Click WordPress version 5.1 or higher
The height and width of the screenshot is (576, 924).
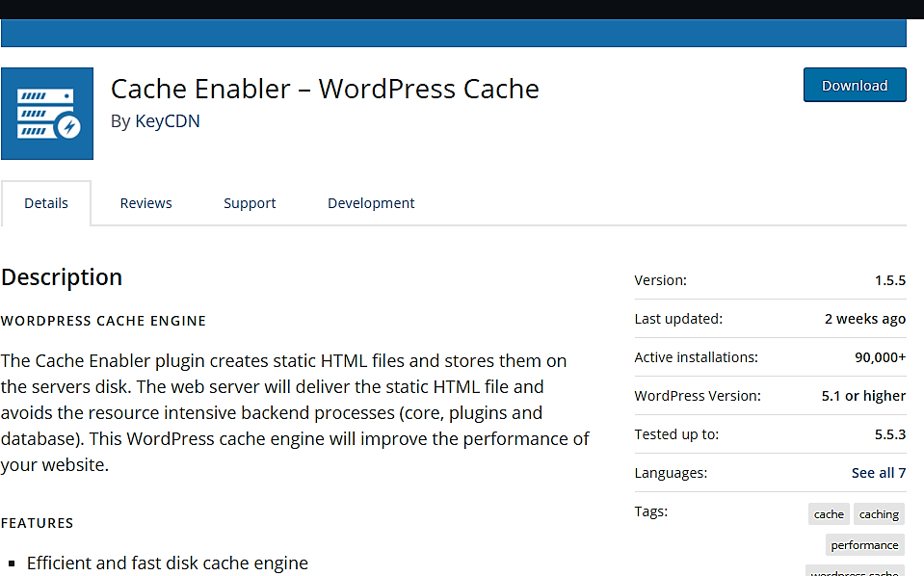[863, 396]
